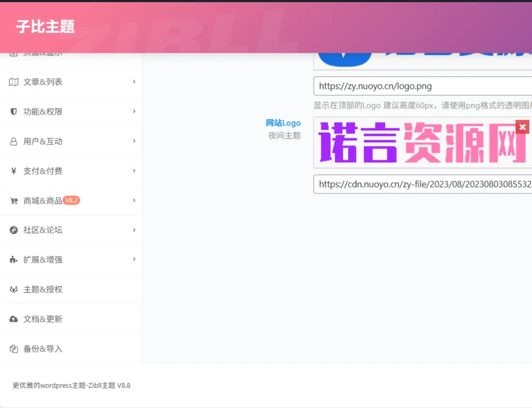Click the puzzle icon beside 扩展&增强
Screen dimensions: 532x408
coord(14,260)
